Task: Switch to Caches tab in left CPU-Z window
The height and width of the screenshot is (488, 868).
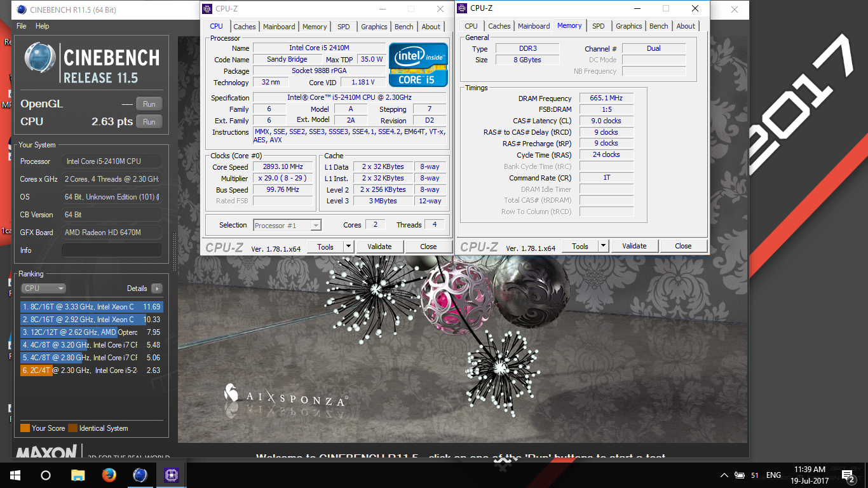Action: [245, 27]
